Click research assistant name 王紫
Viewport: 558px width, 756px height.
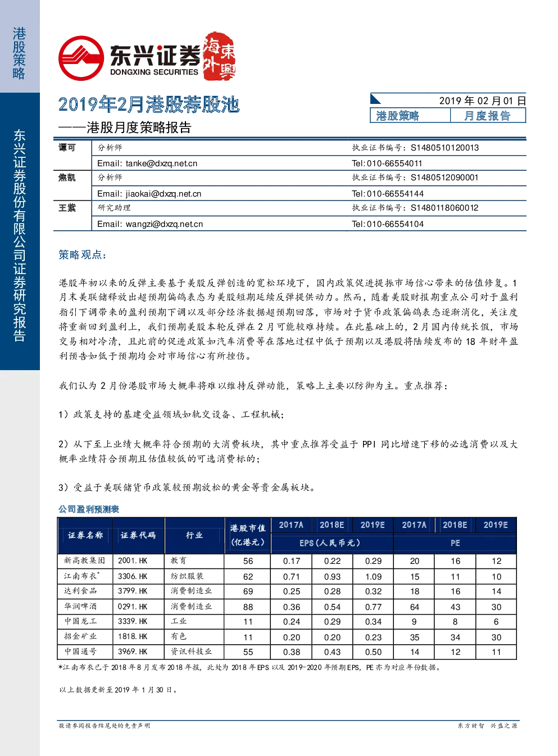[67, 208]
